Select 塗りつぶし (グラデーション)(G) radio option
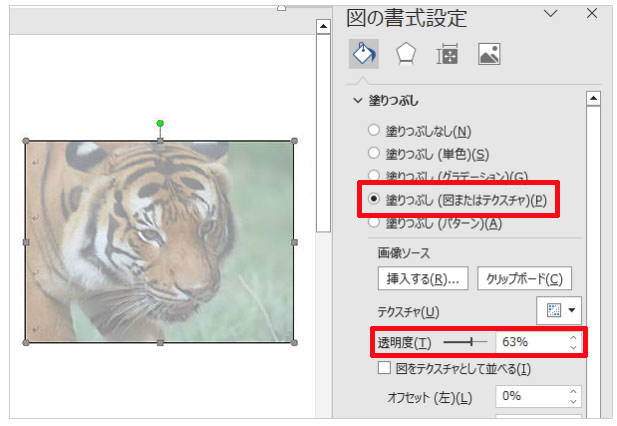The height and width of the screenshot is (426, 617). pos(373,175)
